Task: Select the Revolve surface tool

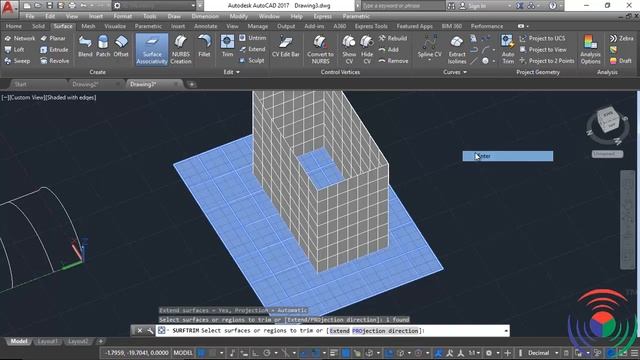Action: click(x=55, y=61)
